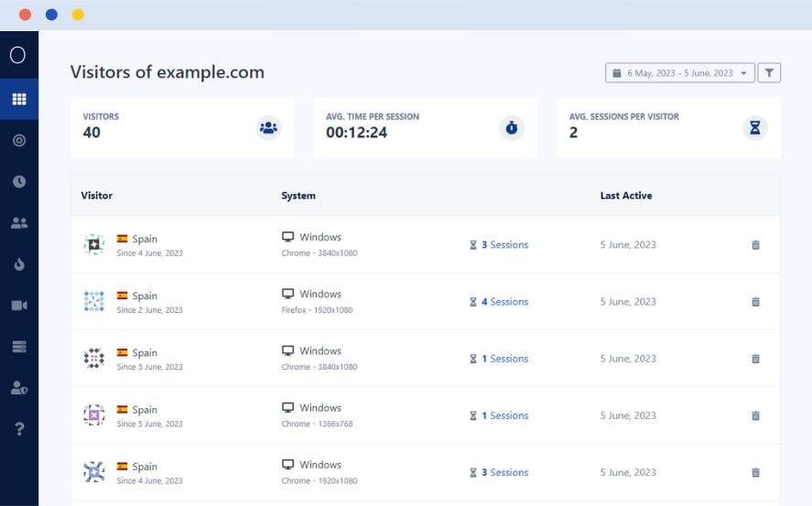Viewport: 812px width, 506px height.
Task: Click the Visitor column header
Action: tap(96, 196)
